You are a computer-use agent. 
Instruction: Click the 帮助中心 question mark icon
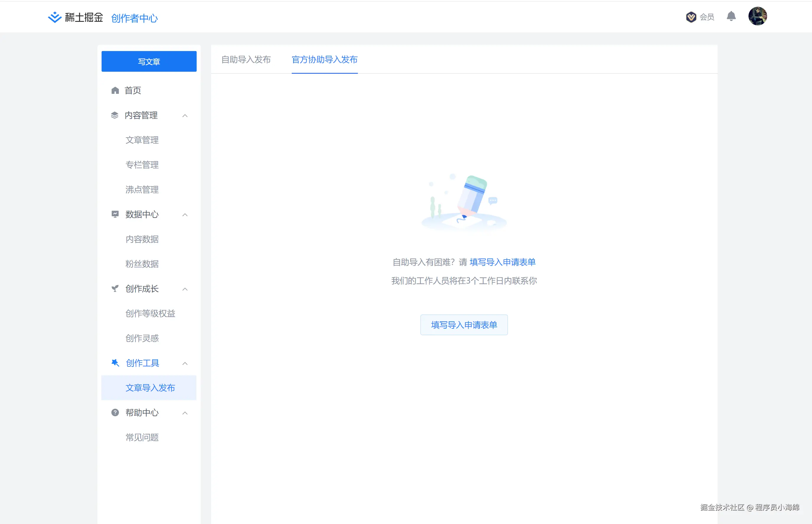click(115, 412)
